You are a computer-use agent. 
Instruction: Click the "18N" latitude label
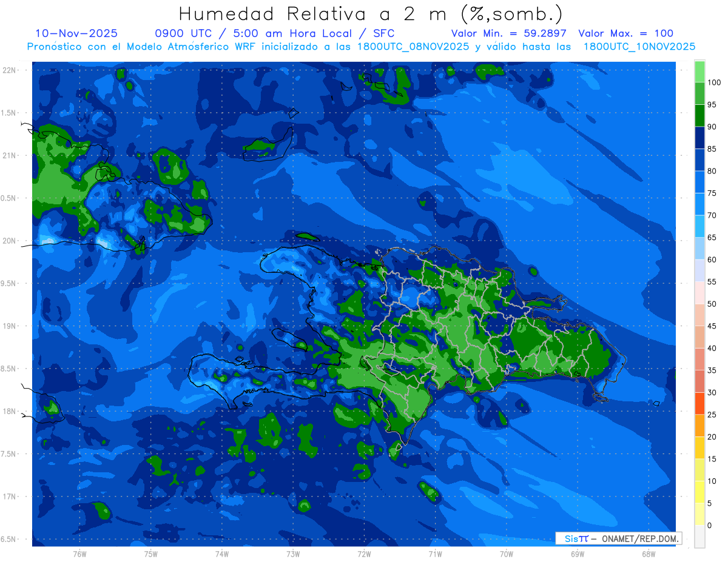10,411
